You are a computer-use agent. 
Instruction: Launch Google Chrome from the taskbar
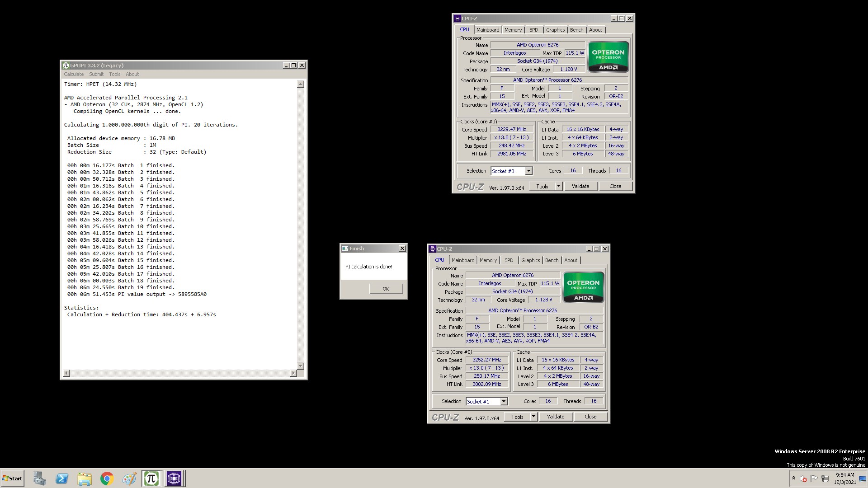(107, 479)
